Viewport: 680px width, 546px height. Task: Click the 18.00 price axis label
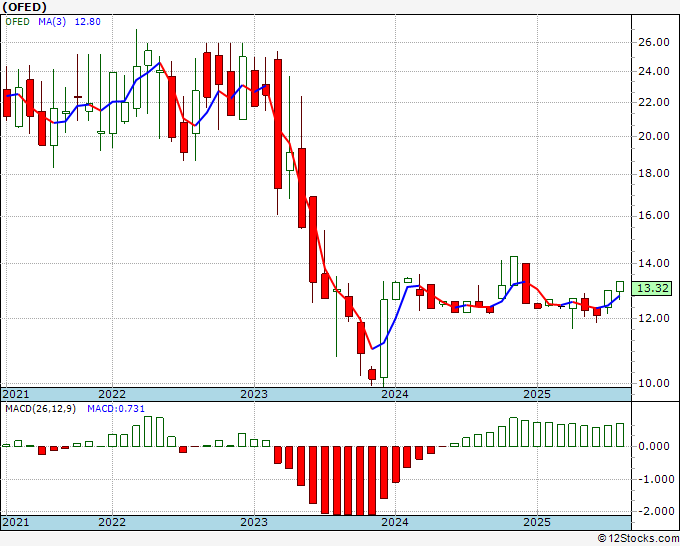[654, 173]
